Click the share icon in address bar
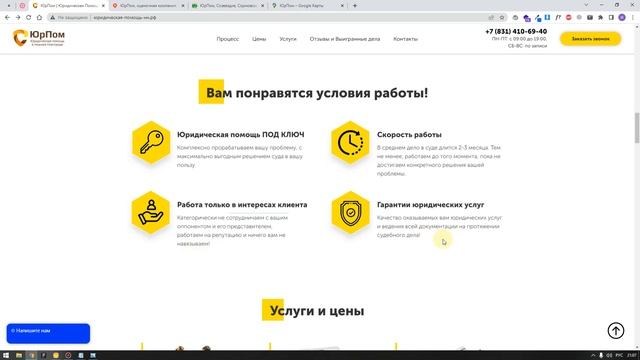640x360 pixels. pyautogui.click(x=491, y=18)
